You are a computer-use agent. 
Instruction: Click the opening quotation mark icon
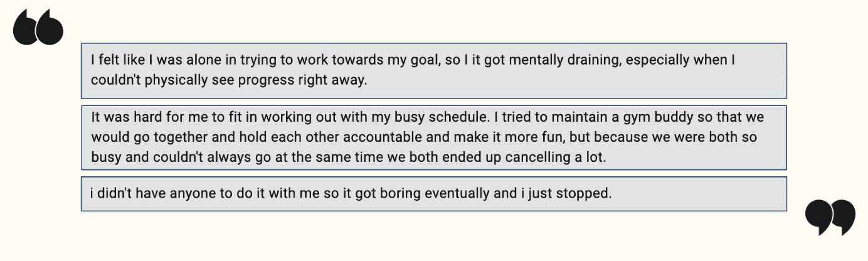pos(38,28)
